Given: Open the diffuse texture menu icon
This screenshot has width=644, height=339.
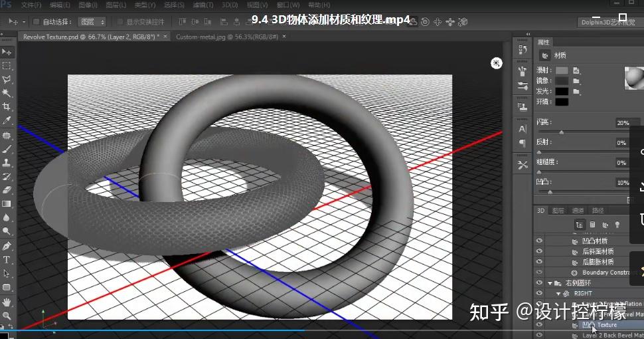Looking at the screenshot, I should pyautogui.click(x=576, y=70).
